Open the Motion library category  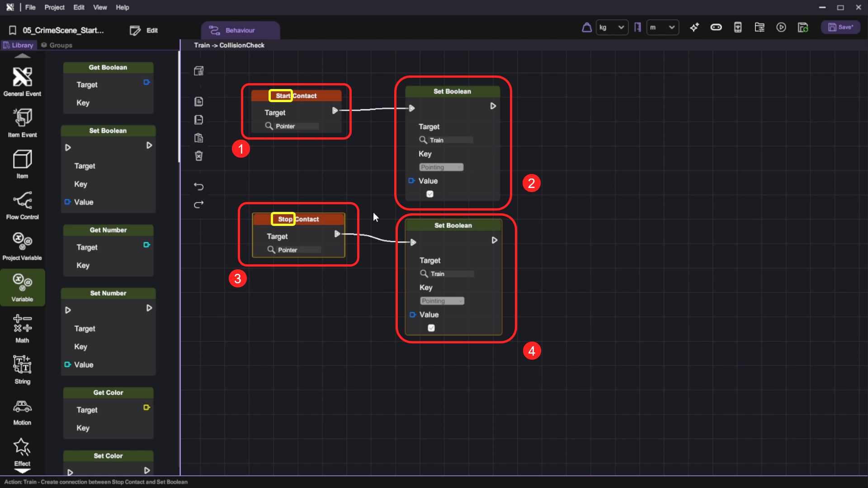coord(22,412)
